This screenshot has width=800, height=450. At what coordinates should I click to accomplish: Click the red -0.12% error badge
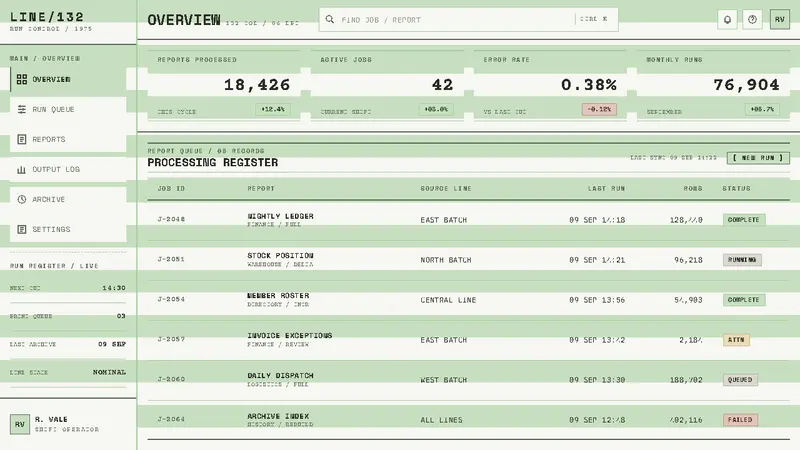[599, 109]
